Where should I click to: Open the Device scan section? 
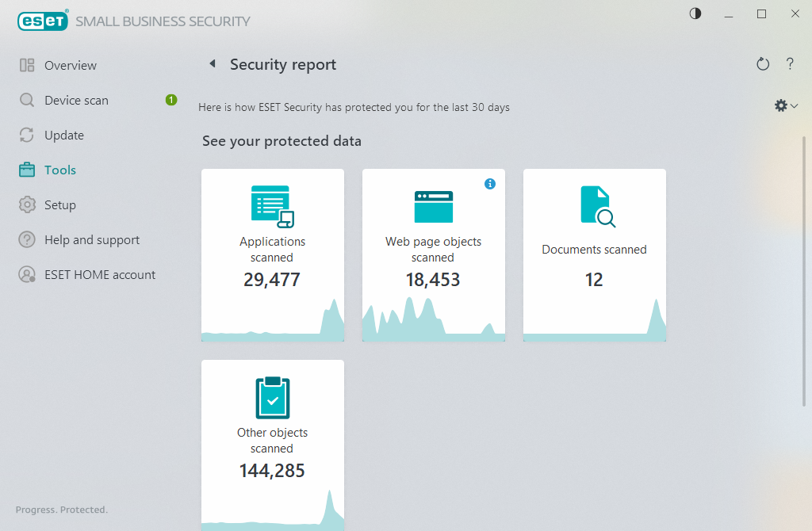pos(77,100)
